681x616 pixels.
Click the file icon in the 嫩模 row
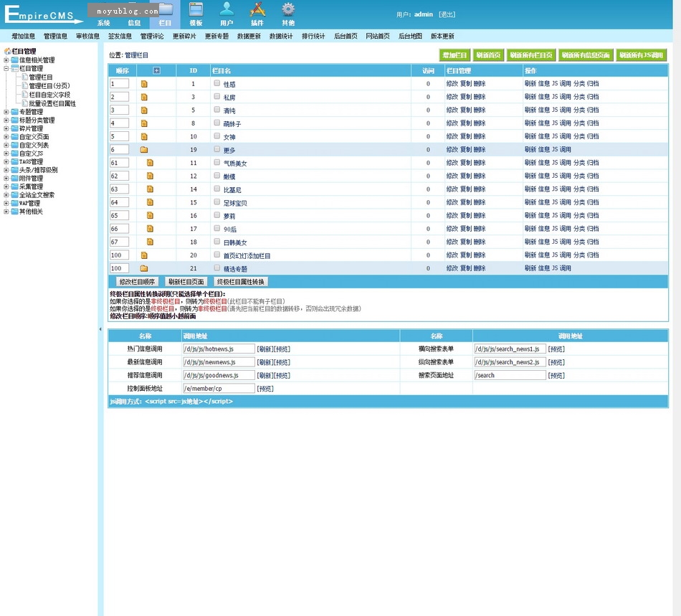[x=150, y=176]
